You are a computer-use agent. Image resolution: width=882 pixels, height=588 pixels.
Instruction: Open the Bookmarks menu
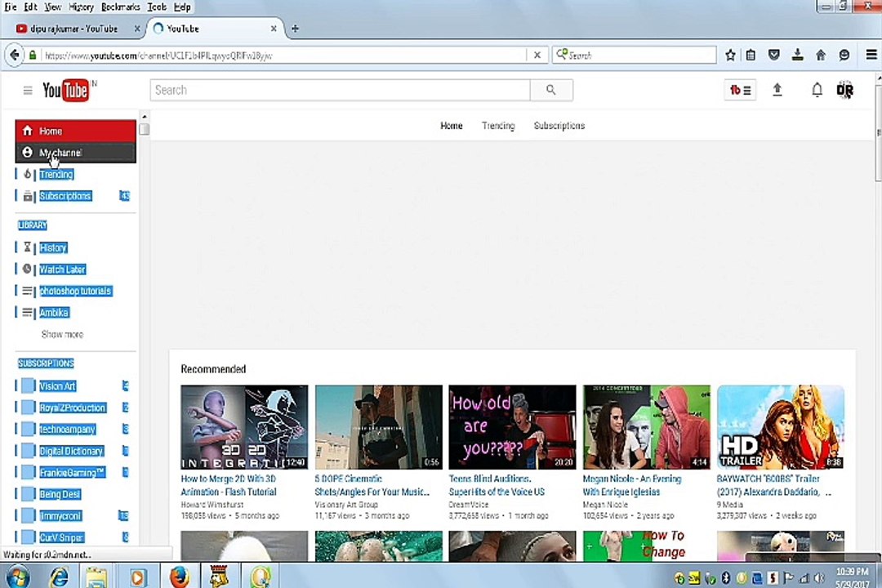[x=120, y=7]
